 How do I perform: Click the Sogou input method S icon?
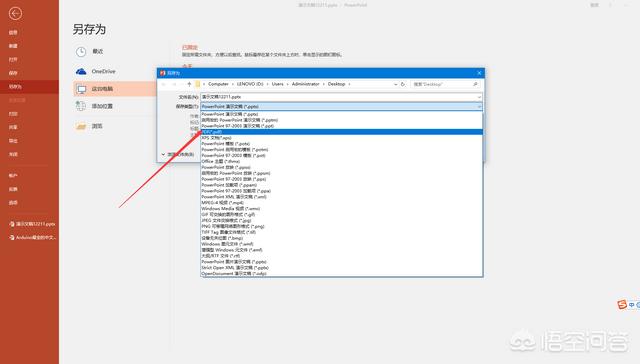(622, 304)
